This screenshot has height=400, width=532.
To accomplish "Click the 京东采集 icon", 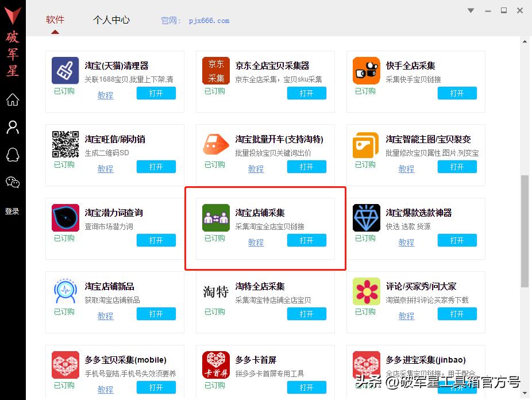I will pyautogui.click(x=216, y=70).
